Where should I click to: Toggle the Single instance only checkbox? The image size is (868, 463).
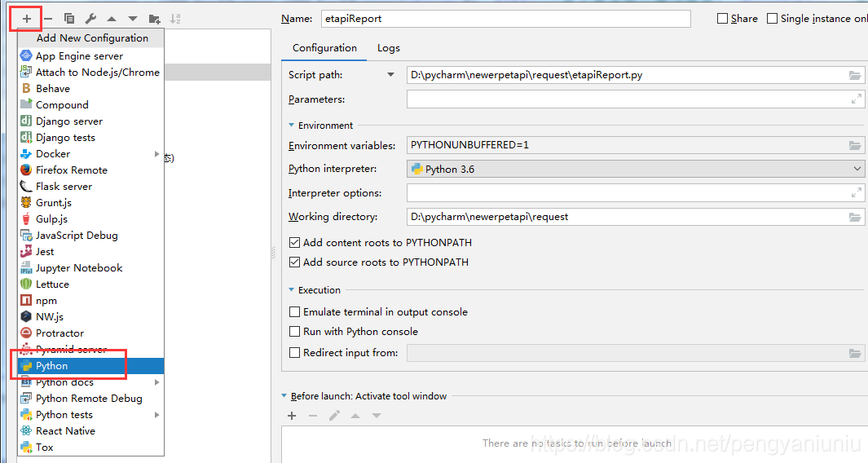tap(772, 18)
